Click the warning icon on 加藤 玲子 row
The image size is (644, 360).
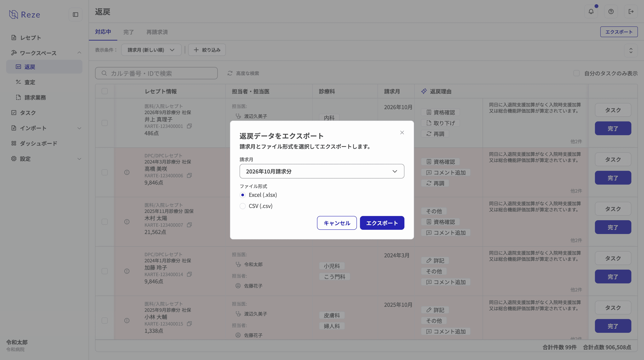[127, 271]
